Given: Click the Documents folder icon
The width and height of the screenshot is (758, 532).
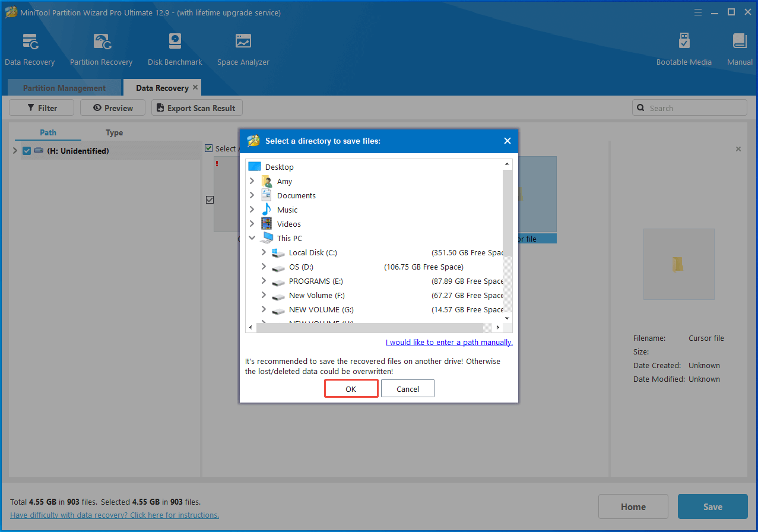Looking at the screenshot, I should (x=267, y=195).
